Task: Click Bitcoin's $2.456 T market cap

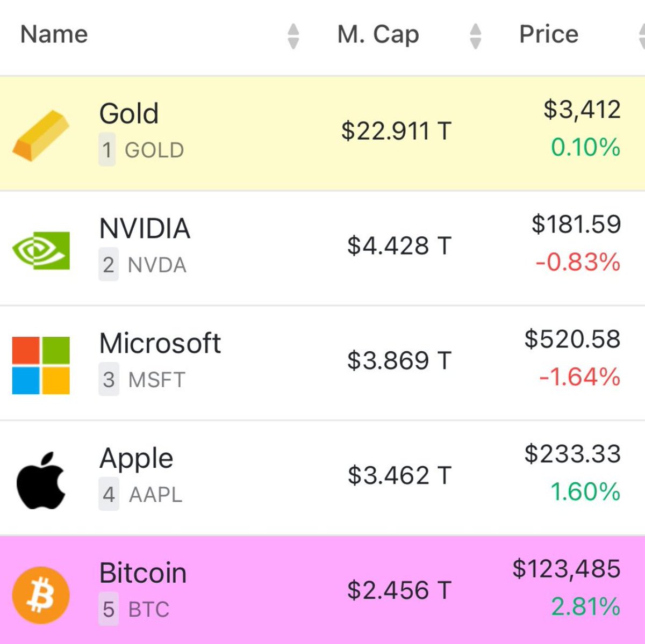Action: coord(399,590)
